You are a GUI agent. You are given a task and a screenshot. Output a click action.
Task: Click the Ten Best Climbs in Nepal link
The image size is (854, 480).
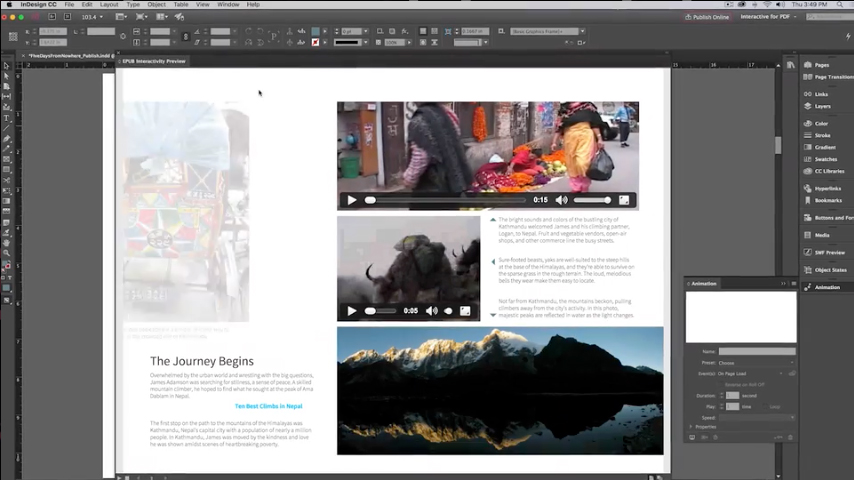click(268, 406)
